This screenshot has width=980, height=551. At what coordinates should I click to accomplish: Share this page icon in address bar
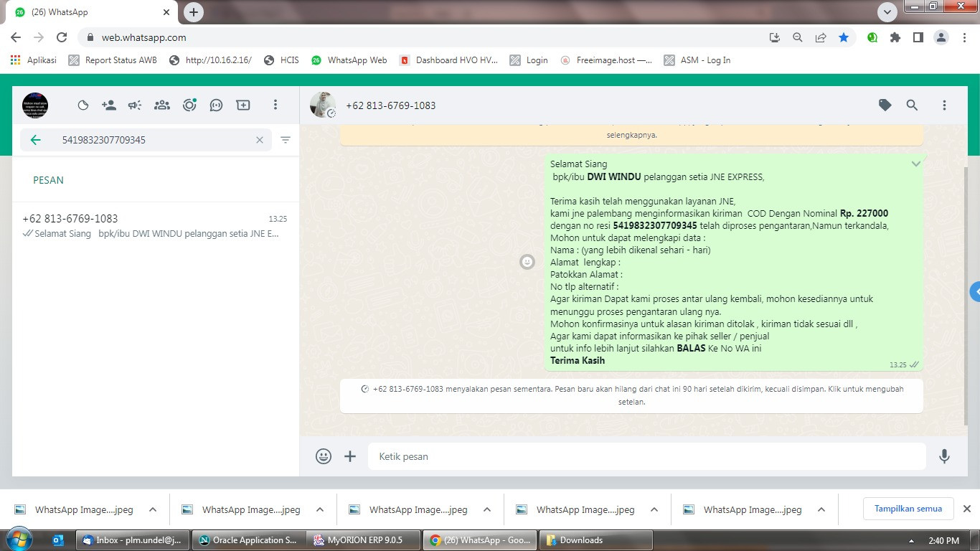(x=821, y=37)
